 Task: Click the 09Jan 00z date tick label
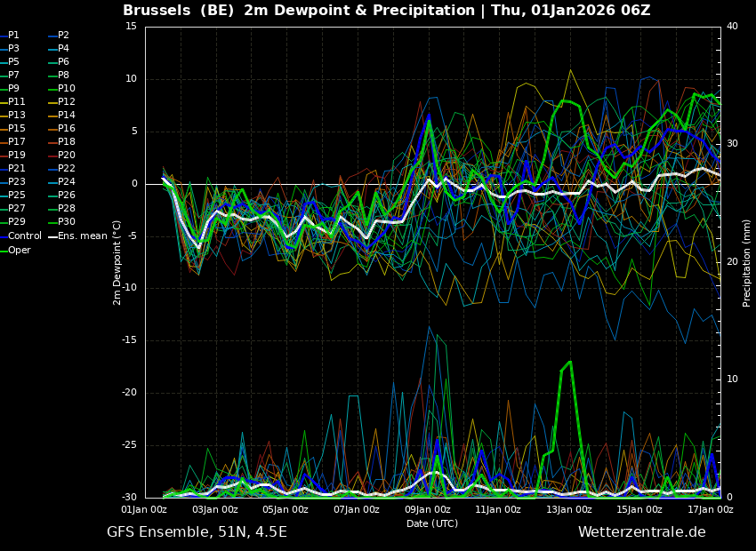point(427,509)
